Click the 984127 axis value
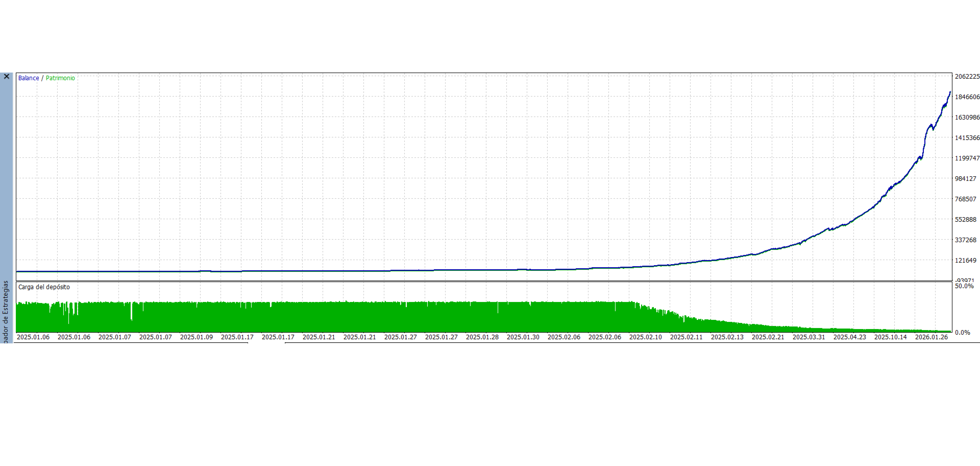Image resolution: width=980 pixels, height=466 pixels. coord(966,179)
